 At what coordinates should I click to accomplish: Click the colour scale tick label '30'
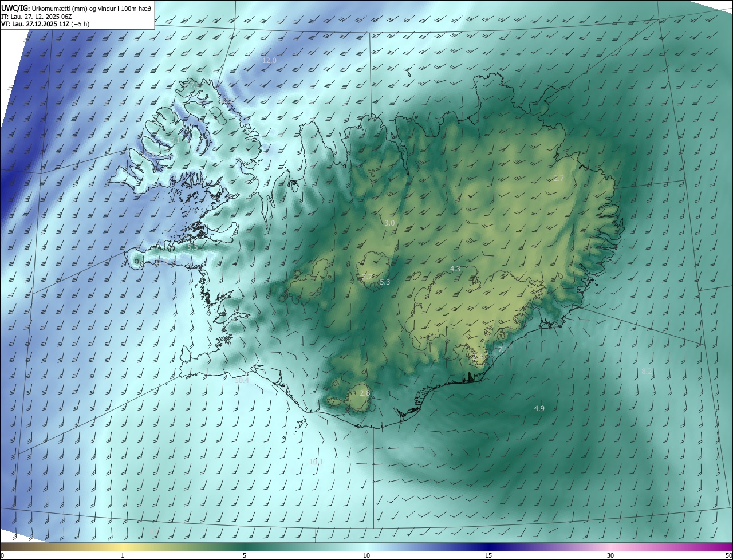click(x=610, y=555)
